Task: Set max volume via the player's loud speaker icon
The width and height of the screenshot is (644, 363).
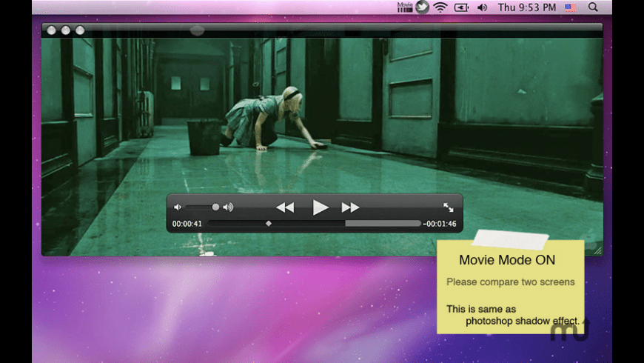Action: pyautogui.click(x=228, y=207)
